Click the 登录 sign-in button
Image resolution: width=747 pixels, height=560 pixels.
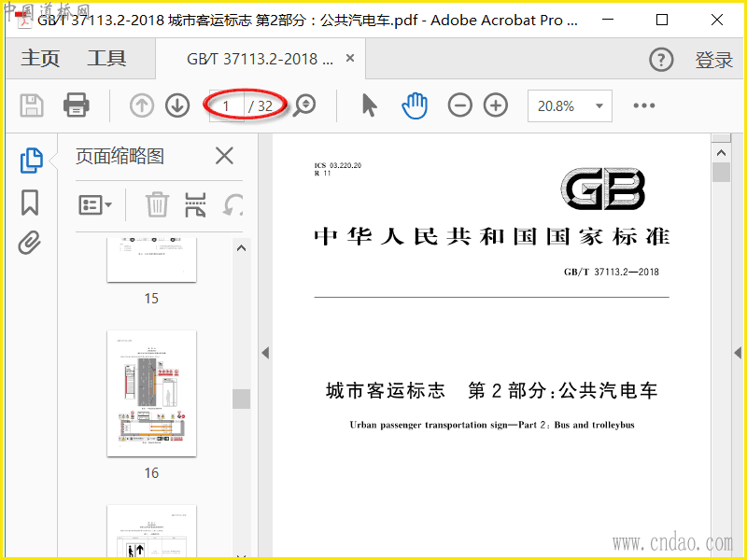[x=713, y=60]
